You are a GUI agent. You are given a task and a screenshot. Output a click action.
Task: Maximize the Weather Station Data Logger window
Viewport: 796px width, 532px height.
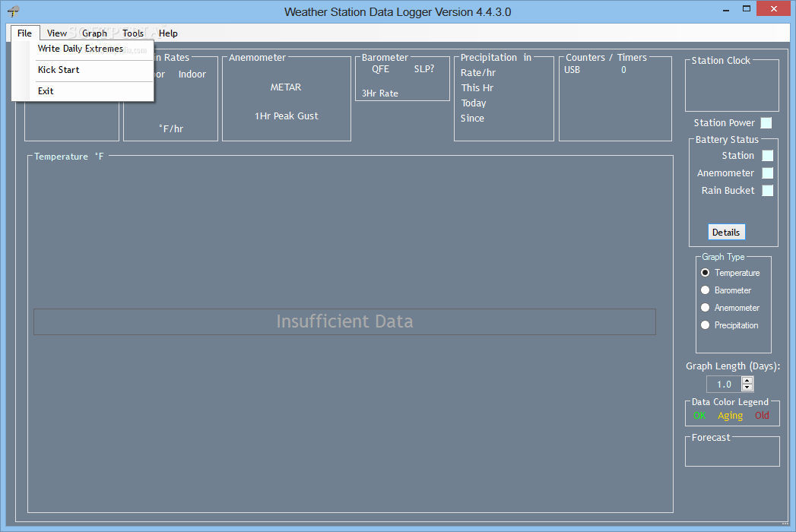[x=747, y=9]
